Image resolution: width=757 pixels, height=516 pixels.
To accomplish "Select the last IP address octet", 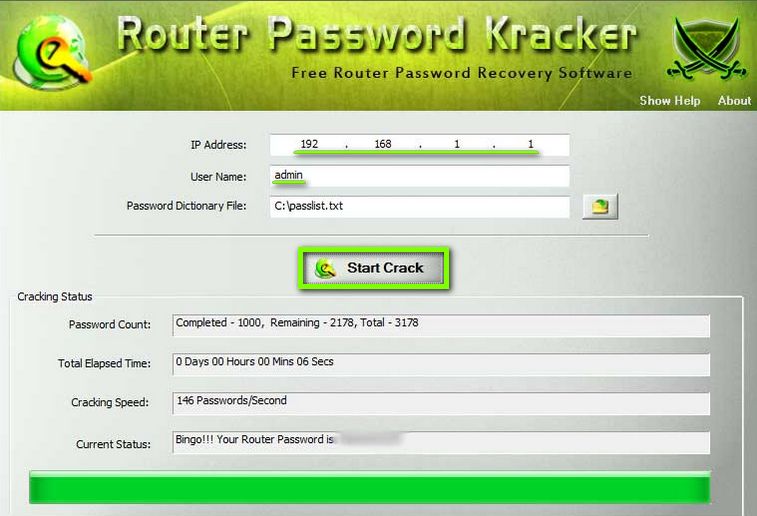I will click(531, 144).
